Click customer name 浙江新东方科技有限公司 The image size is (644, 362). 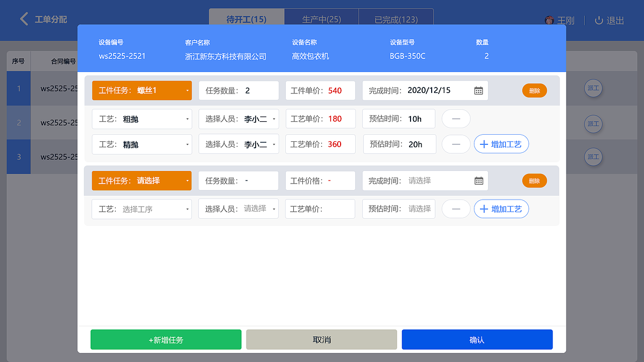tap(225, 56)
